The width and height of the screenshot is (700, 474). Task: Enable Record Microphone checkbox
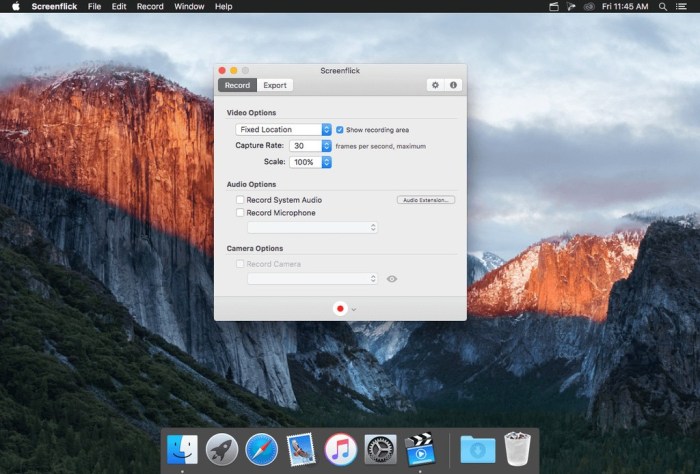(x=240, y=213)
